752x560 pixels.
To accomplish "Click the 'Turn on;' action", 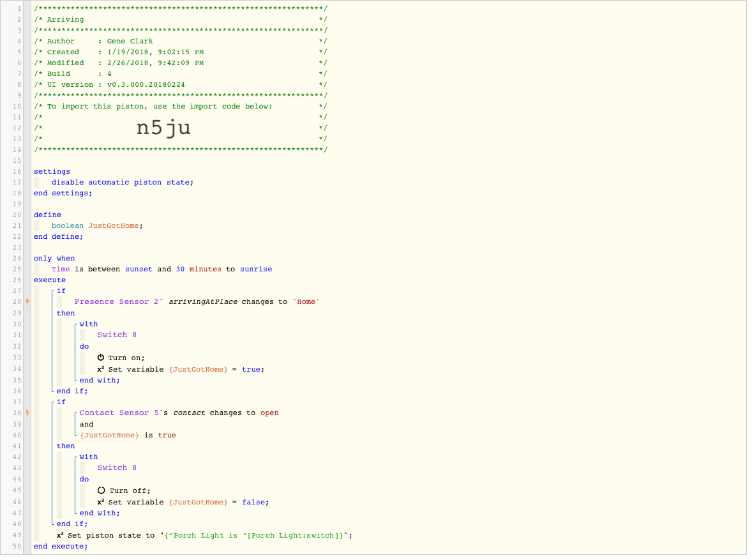I will pyautogui.click(x=126, y=358).
